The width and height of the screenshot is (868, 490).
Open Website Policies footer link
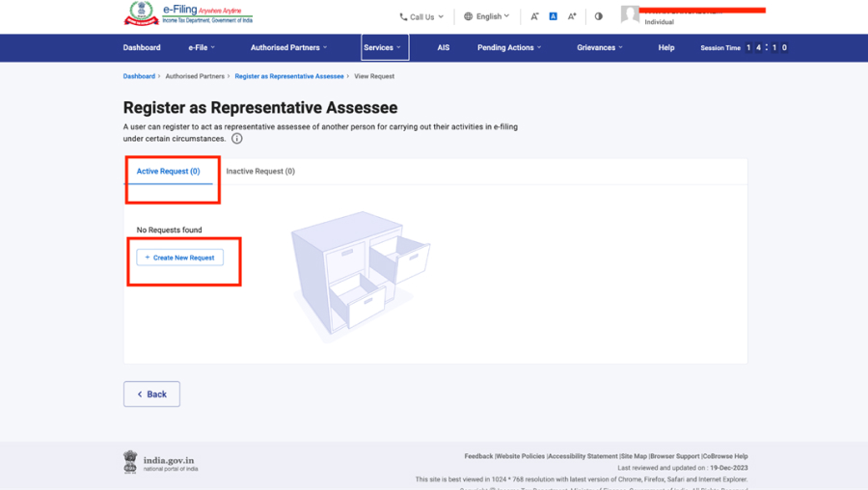[x=520, y=456]
